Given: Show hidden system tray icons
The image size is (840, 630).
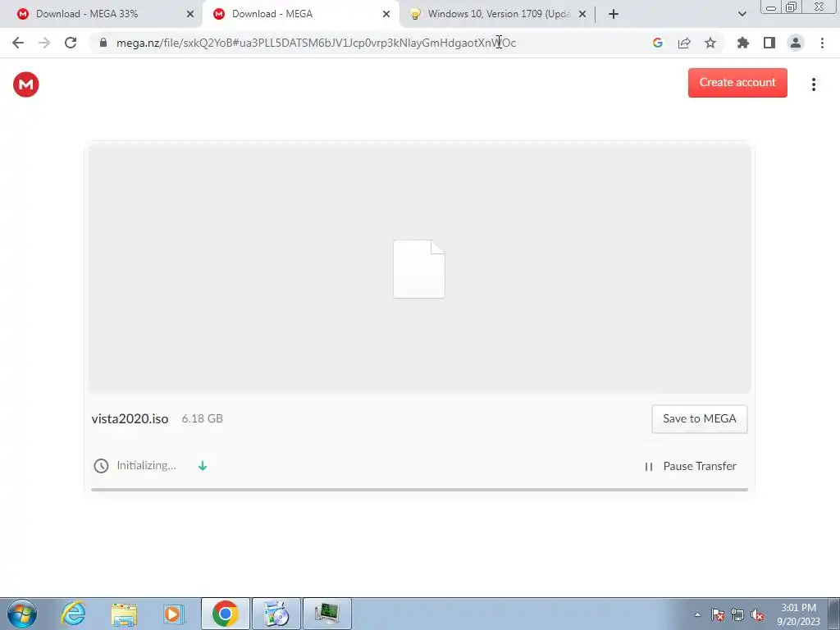Looking at the screenshot, I should pos(697,614).
